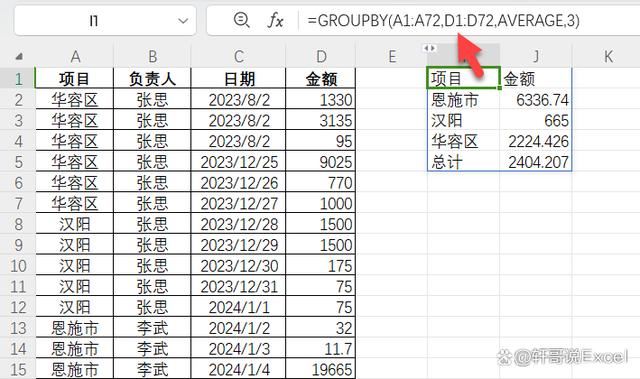Click 华容区 cell in row 2
This screenshot has height=379, width=640.
point(75,99)
